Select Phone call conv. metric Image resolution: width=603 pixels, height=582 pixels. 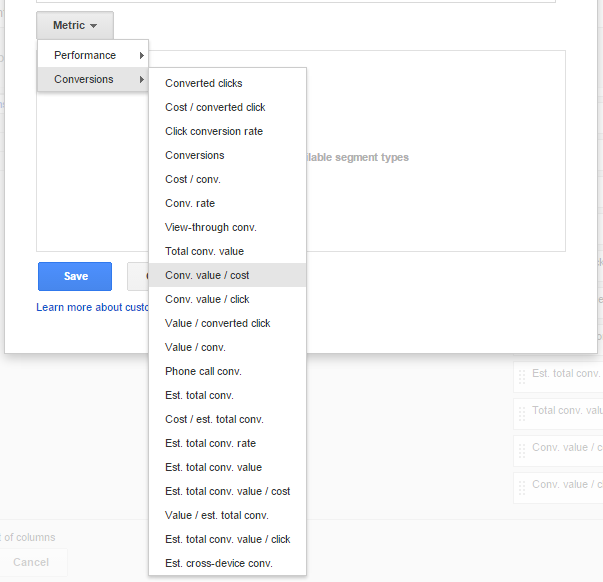(x=227, y=371)
